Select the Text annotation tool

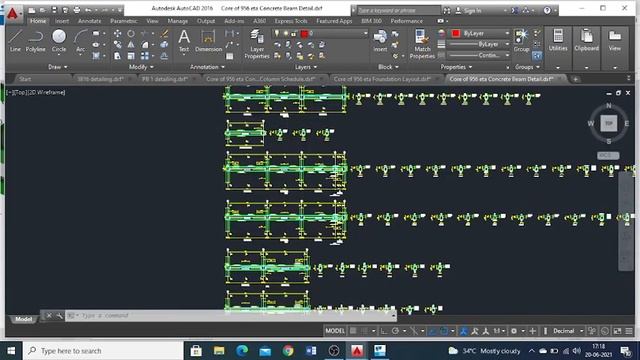184,41
